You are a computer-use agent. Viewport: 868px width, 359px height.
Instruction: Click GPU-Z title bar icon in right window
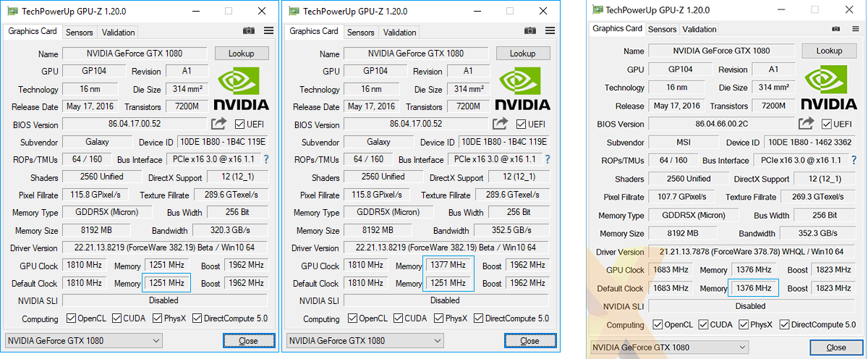click(x=597, y=9)
